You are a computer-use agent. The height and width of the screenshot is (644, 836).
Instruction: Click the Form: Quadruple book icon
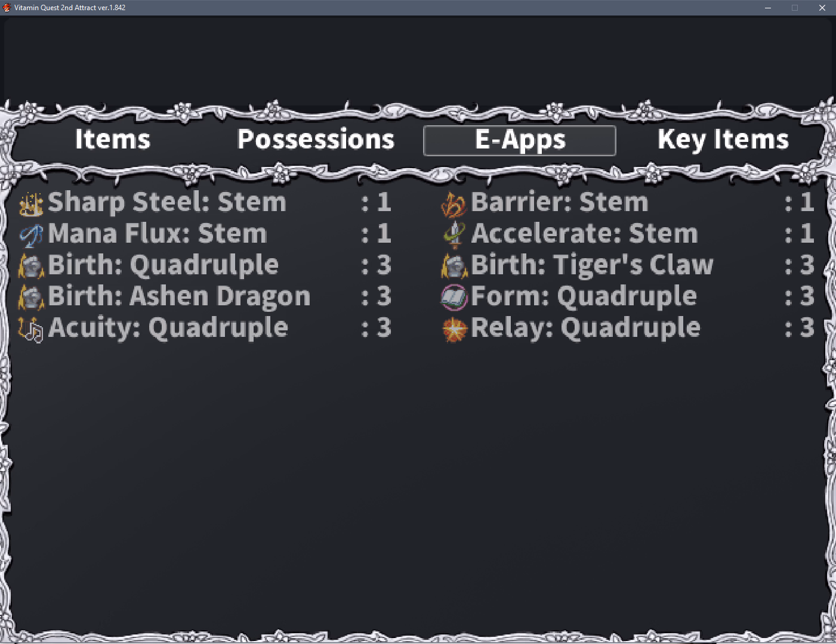pyautogui.click(x=454, y=298)
